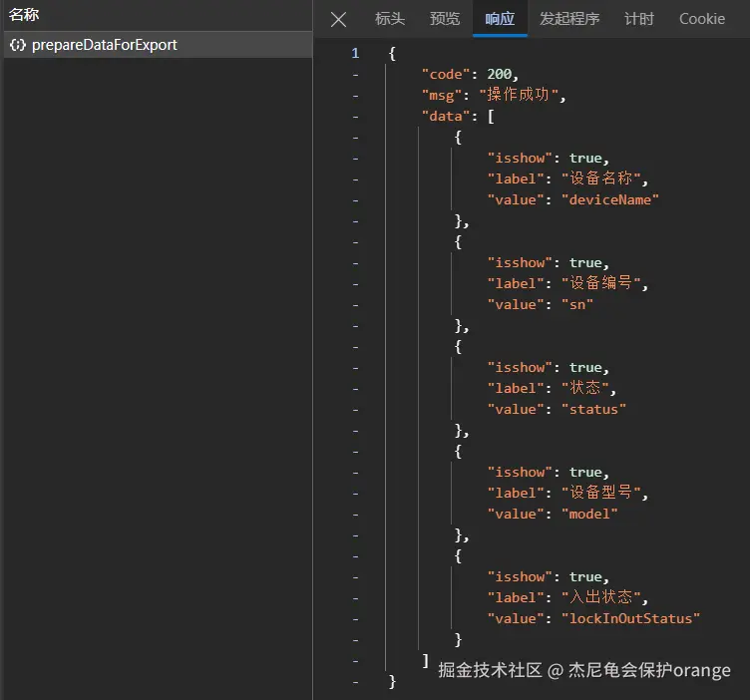Open the 发起程序 tab

569,19
